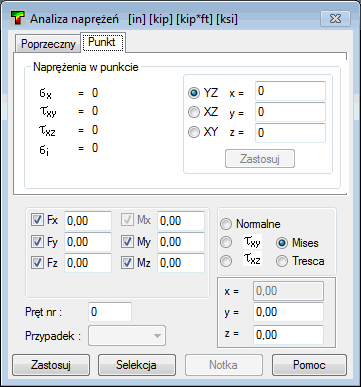Uncheck the Fy checkbox
This screenshot has width=361, height=387.
click(37, 242)
